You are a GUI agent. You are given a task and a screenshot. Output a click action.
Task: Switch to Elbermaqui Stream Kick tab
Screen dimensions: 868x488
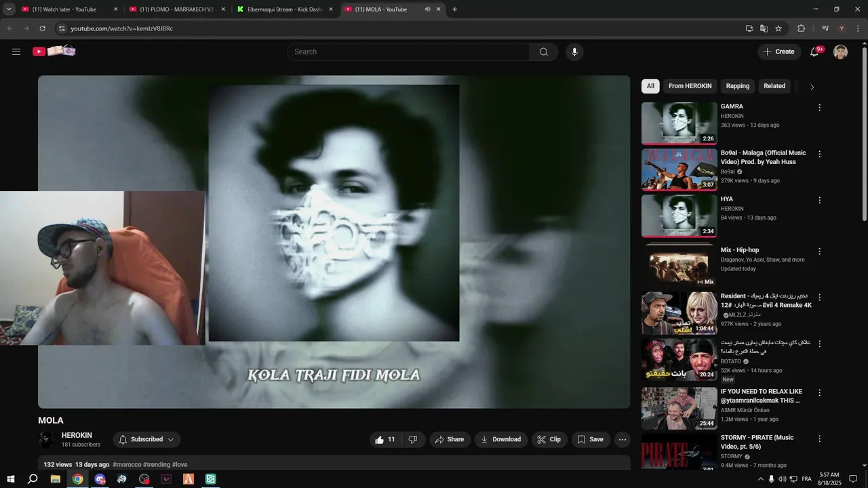click(284, 9)
